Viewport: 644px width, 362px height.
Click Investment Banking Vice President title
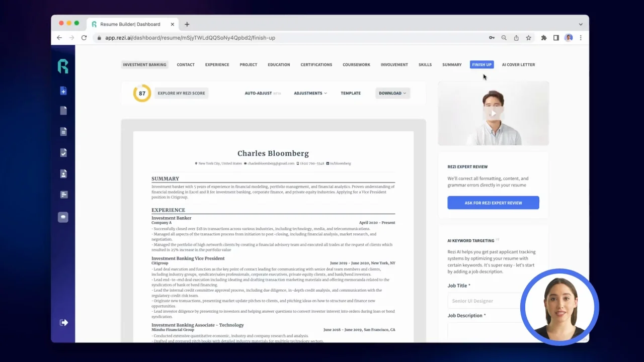pyautogui.click(x=188, y=258)
